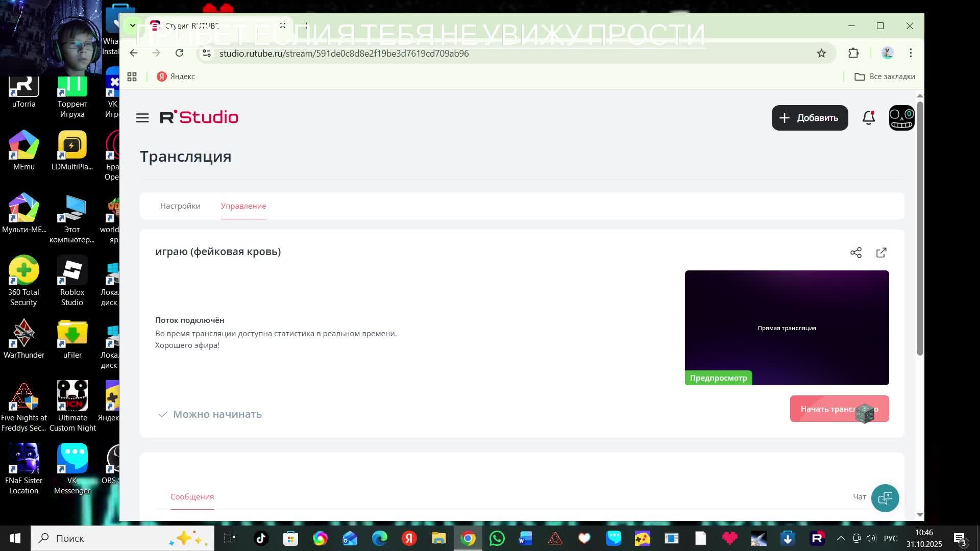Expand the Chrome tab search dropdown

pyautogui.click(x=132, y=26)
